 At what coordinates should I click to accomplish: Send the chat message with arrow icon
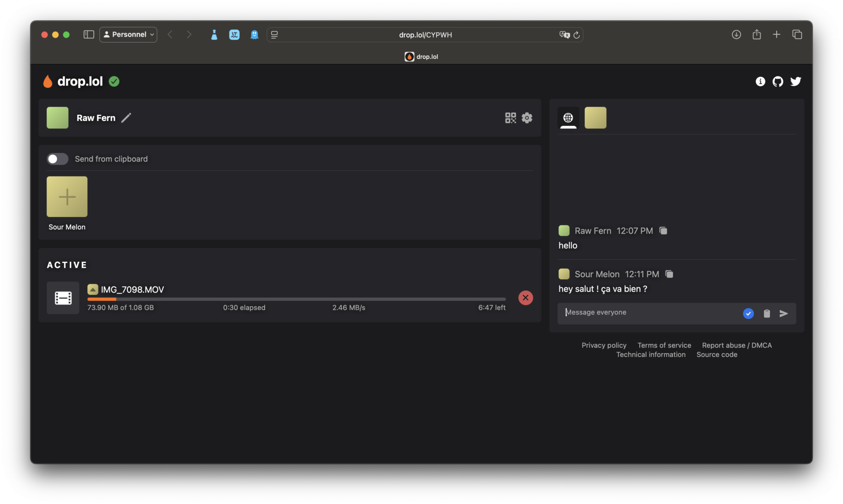tap(784, 313)
